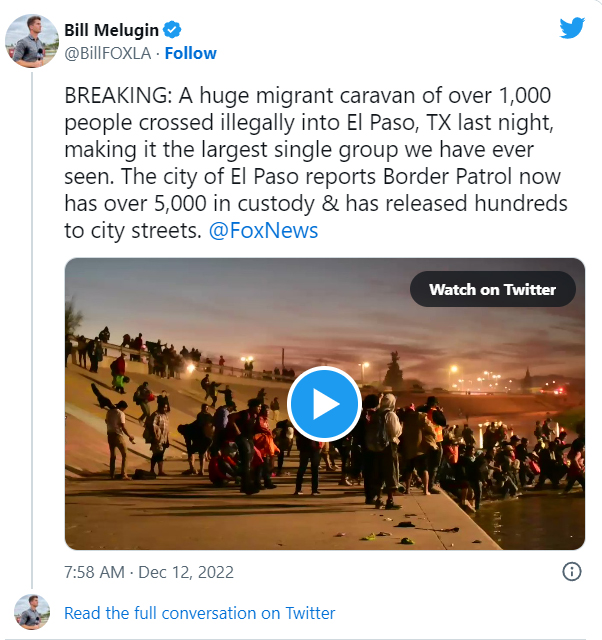Open the @FoxNews mention
This screenshot has height=640, width=602.
(263, 231)
